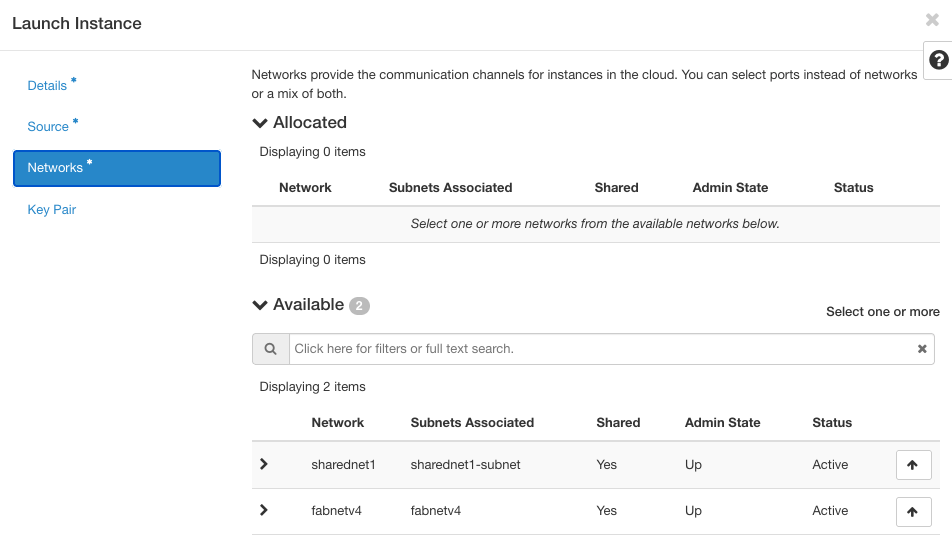Click the Launch Instance dialog title
Viewport: 952px width, 537px height.
(77, 24)
